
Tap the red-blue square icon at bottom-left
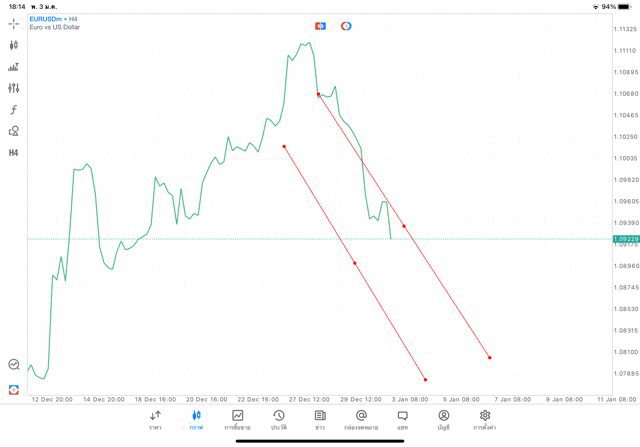coord(13,389)
